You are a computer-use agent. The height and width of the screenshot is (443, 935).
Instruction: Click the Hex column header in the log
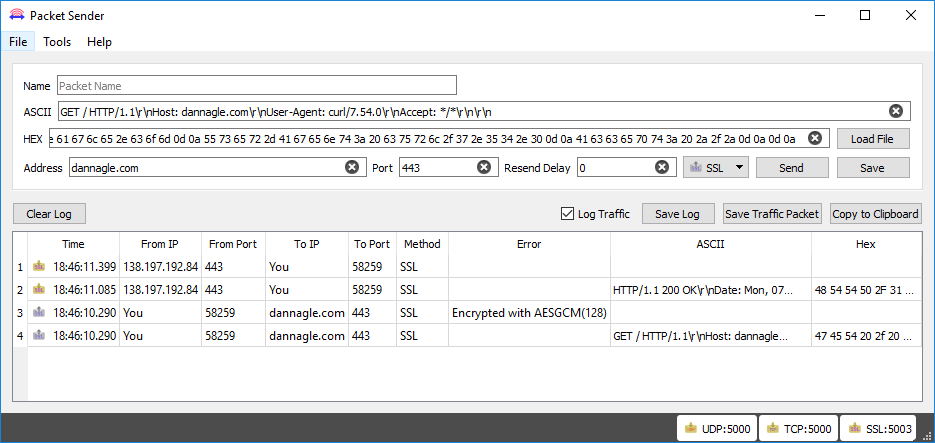tap(866, 243)
